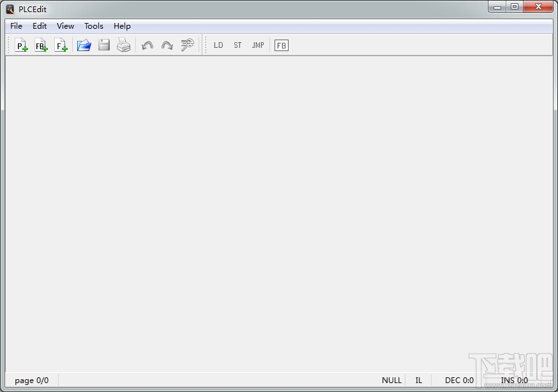Click the boxed FB toolbar button

click(282, 45)
